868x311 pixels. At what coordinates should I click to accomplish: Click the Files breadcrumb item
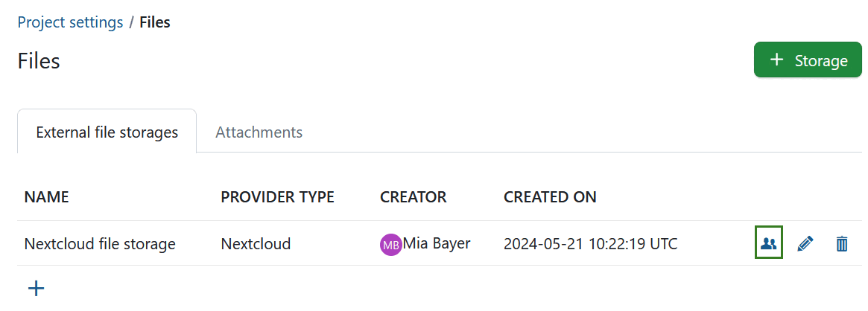click(155, 22)
